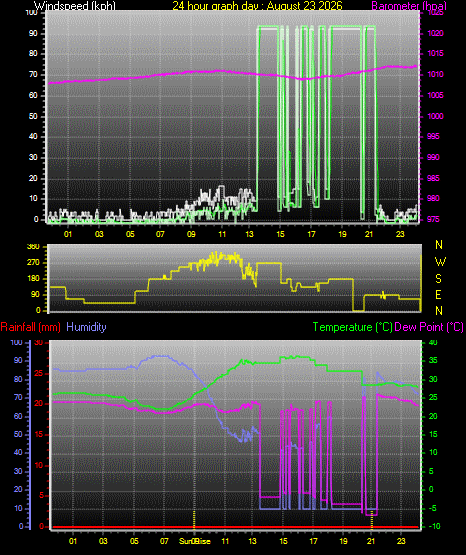Click the "980" value on the barometer axis

433,199
